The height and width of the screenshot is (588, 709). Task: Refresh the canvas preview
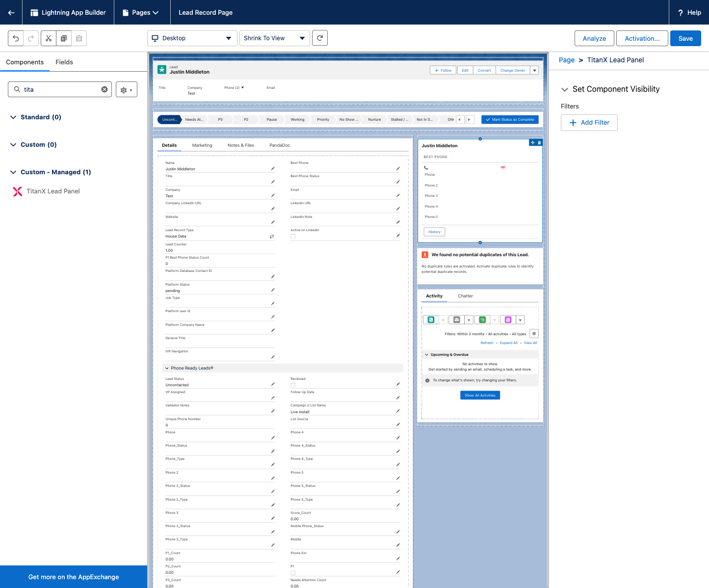[x=320, y=38]
